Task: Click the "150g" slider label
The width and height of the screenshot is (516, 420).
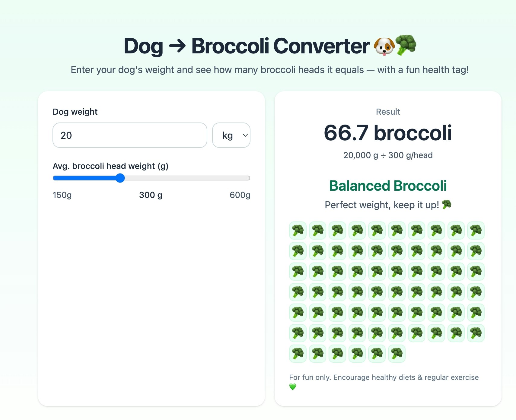Action: coord(62,195)
